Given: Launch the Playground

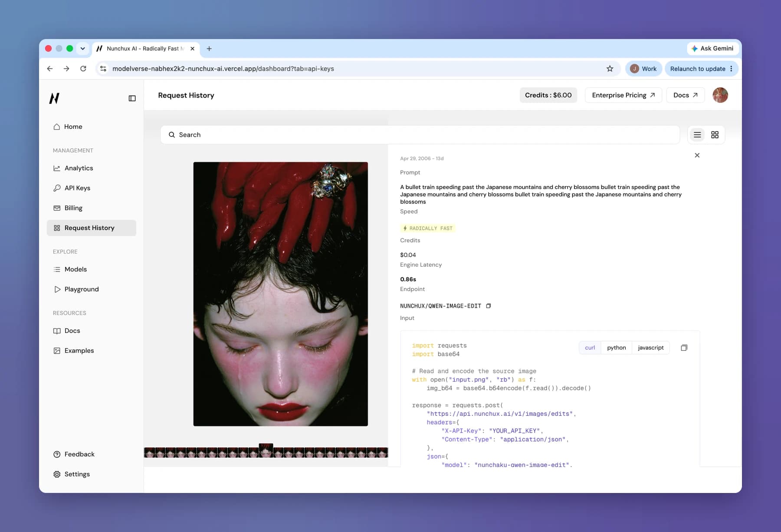Looking at the screenshot, I should point(91,289).
